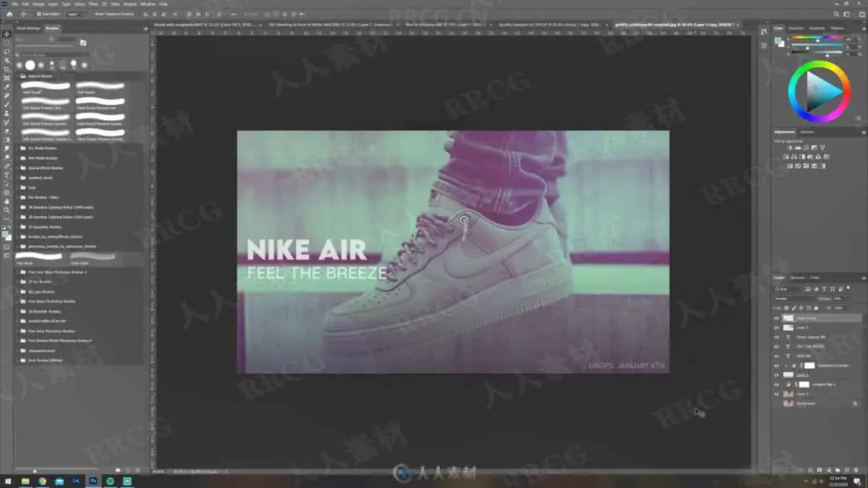868x488 pixels.
Task: Select the Rectangular Marquee tool
Action: [7, 43]
